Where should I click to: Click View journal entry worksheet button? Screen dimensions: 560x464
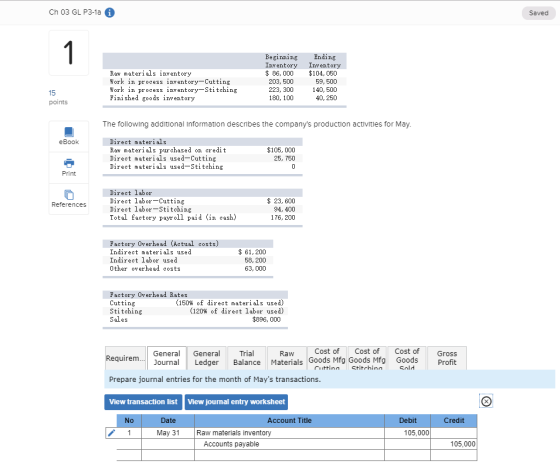pos(236,402)
